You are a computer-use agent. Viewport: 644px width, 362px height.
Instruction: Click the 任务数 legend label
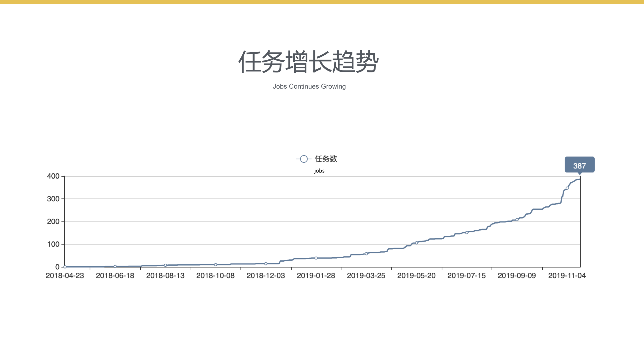click(x=326, y=159)
